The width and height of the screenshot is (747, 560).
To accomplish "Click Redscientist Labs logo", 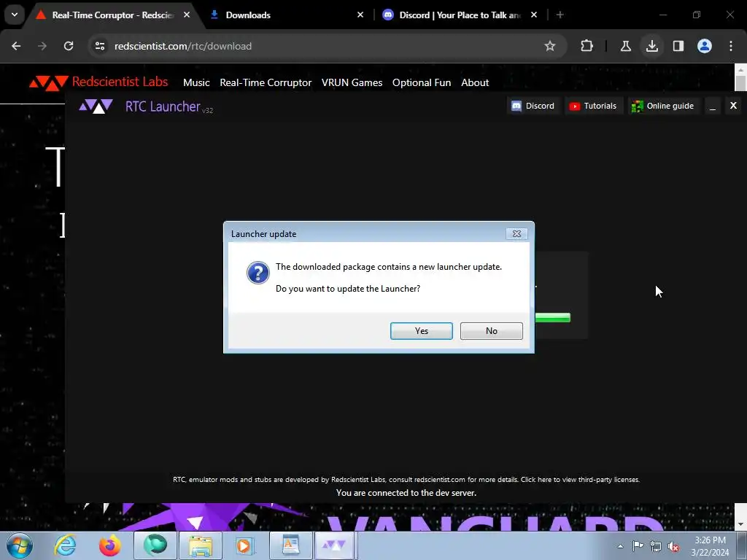I will pos(98,82).
